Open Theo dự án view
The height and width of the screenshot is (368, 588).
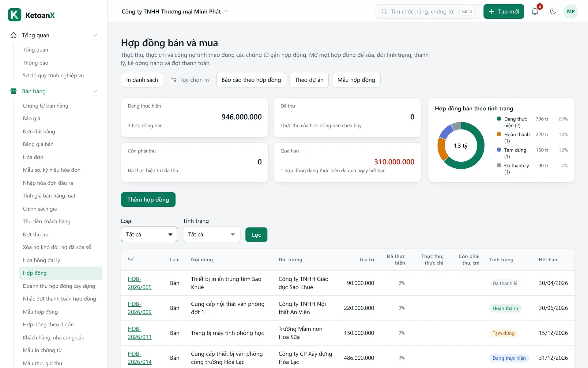tap(309, 80)
